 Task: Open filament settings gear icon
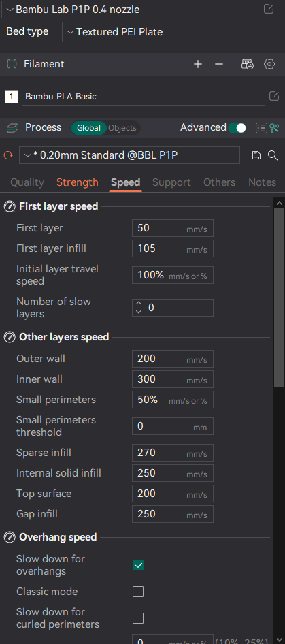tap(269, 64)
